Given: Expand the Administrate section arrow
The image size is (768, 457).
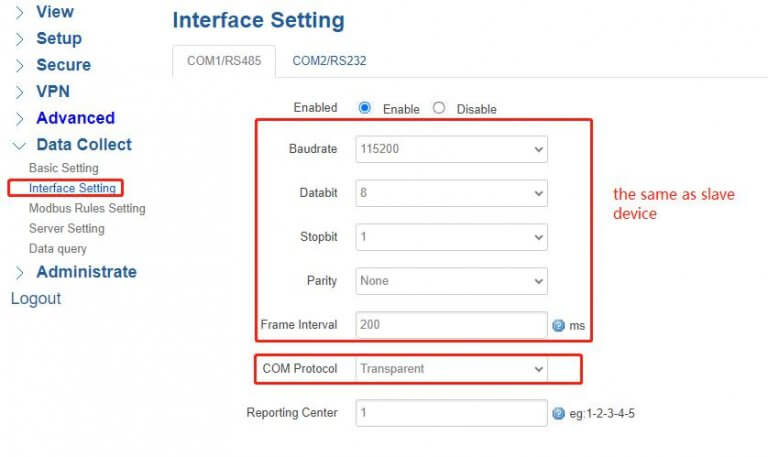Looking at the screenshot, I should click(x=19, y=273).
